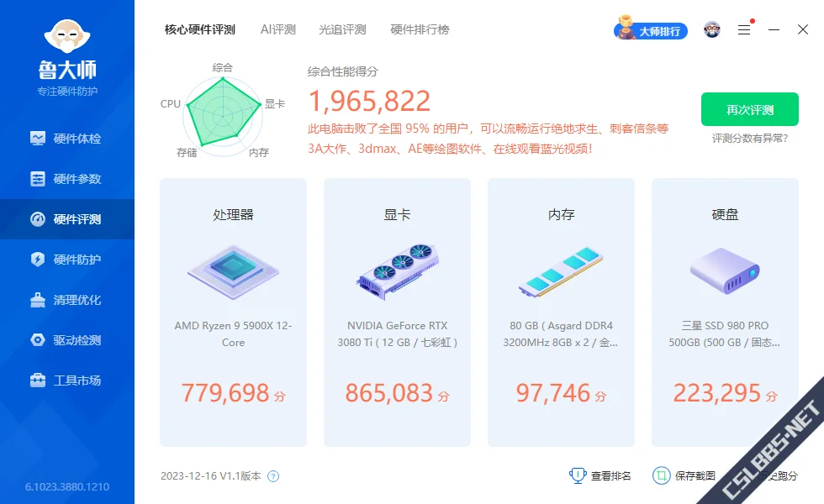Select 硬件评测 sidebar item
This screenshot has width=824, height=504.
67,219
